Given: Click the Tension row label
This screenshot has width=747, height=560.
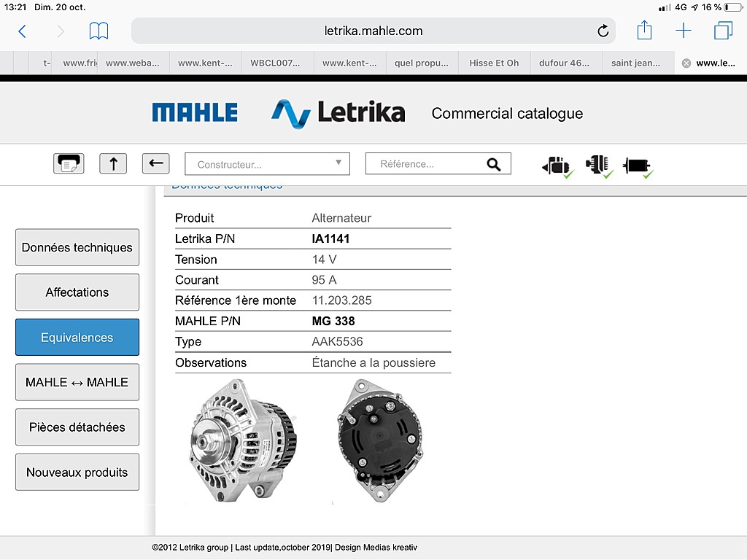Looking at the screenshot, I should pos(196,260).
